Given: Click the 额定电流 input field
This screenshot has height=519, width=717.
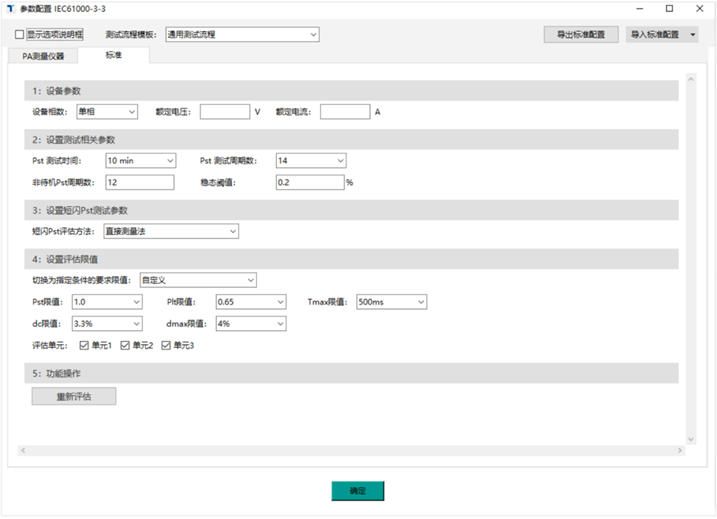Looking at the screenshot, I should (x=345, y=112).
